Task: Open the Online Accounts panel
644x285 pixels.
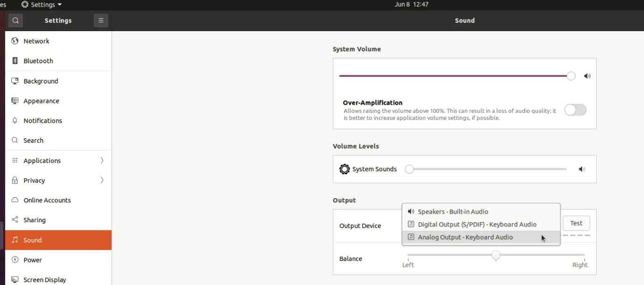Action: point(59,200)
